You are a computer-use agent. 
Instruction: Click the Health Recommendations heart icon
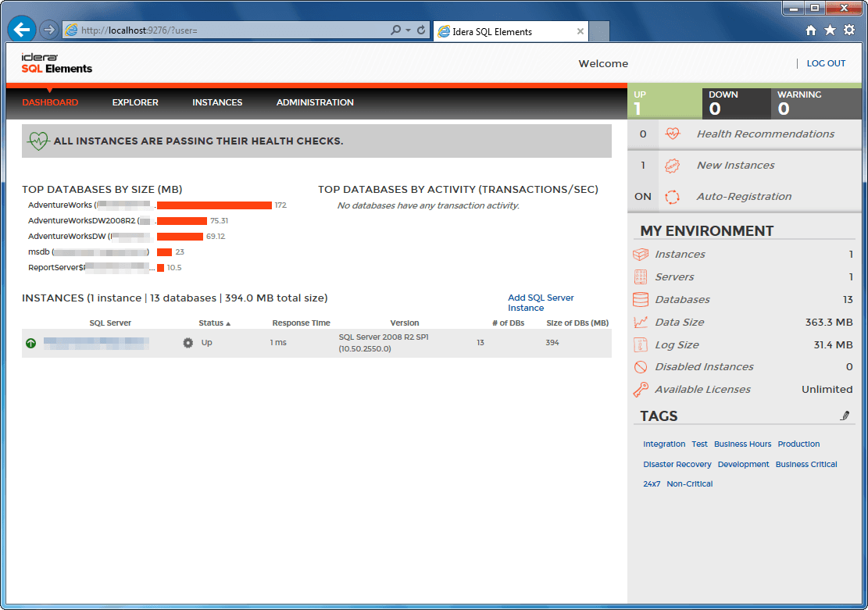673,134
